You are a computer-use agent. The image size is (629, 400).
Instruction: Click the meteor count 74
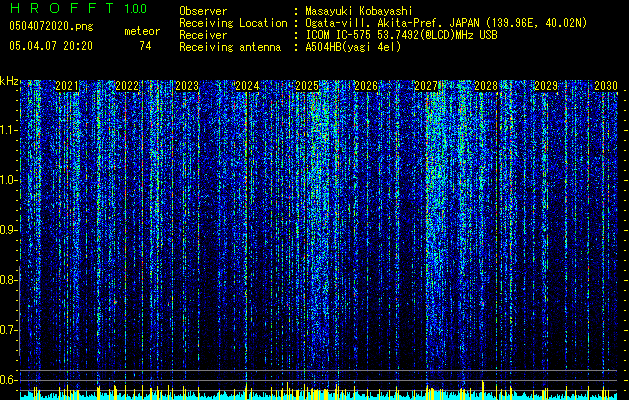(x=145, y=46)
